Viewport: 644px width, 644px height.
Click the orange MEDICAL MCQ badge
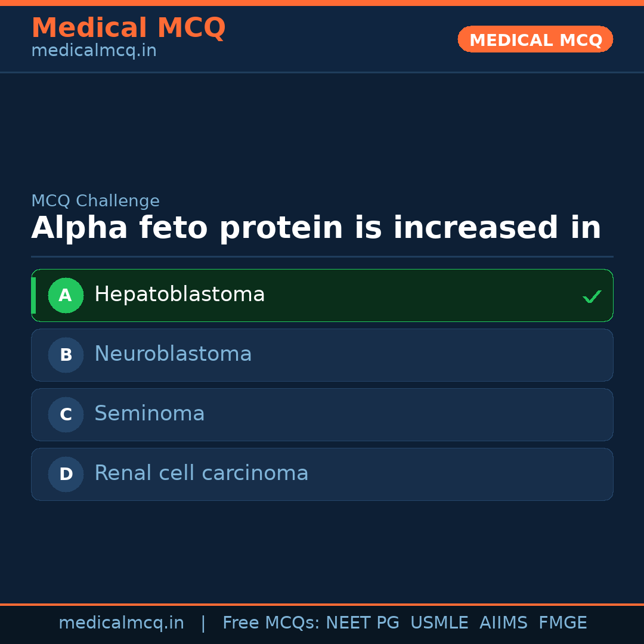[x=535, y=39]
